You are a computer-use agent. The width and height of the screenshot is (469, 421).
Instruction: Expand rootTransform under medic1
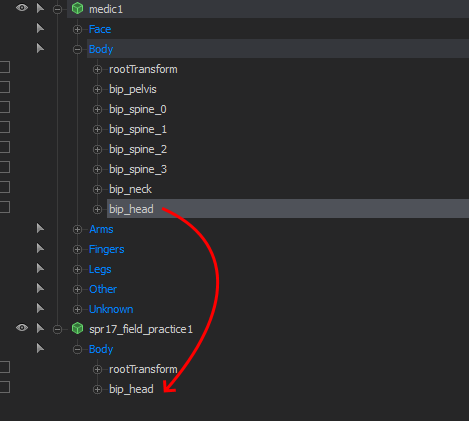tap(97, 70)
